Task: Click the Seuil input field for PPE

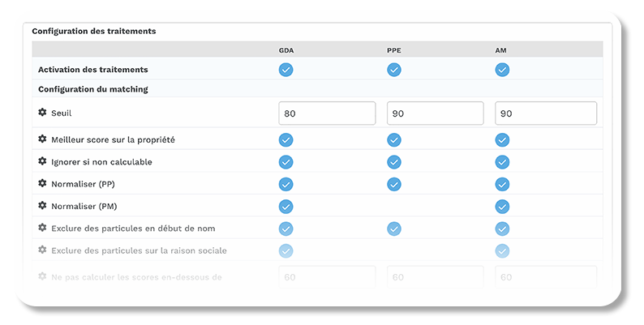Action: 436,113
